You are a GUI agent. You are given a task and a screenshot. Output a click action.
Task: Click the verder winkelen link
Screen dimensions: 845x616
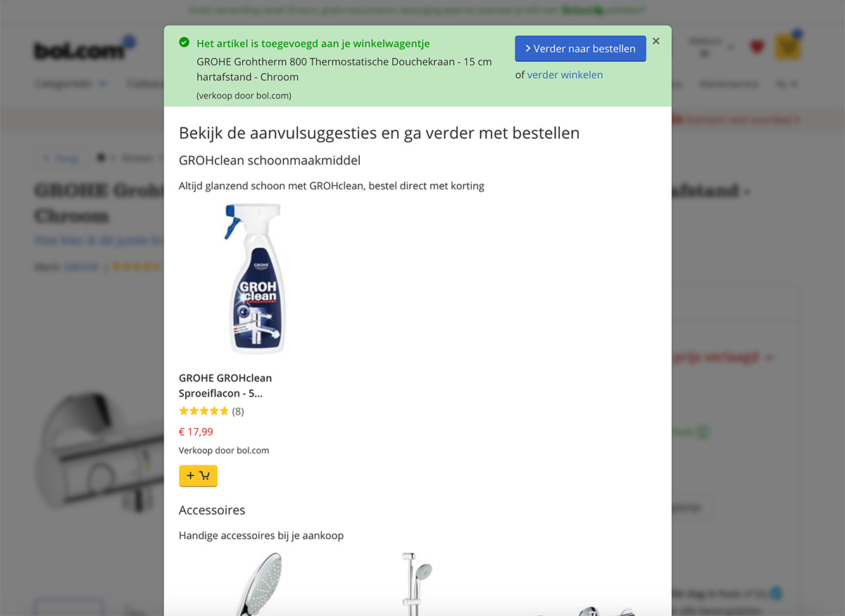[x=565, y=75]
